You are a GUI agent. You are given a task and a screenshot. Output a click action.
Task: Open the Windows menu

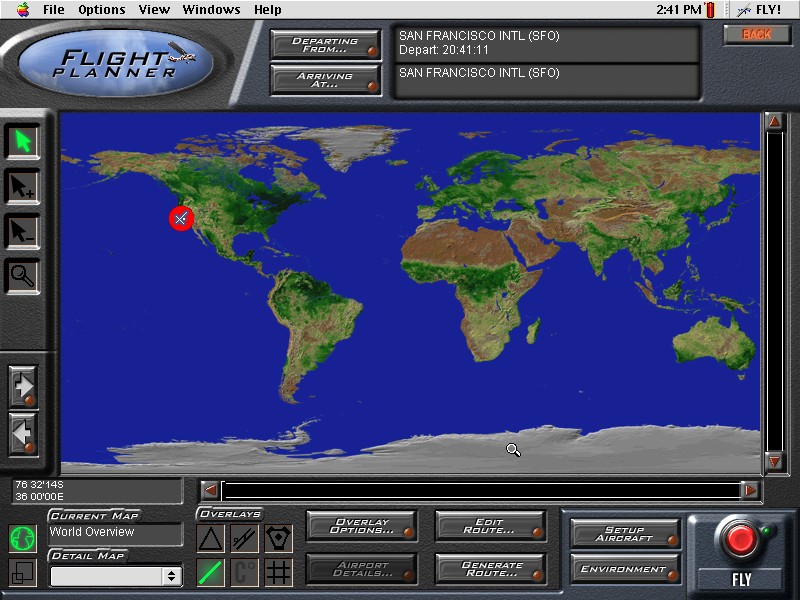(x=211, y=10)
